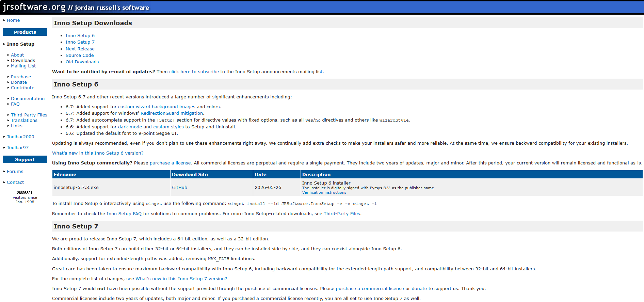Click the WizardStyle code text
644x302 pixels.
click(394, 121)
